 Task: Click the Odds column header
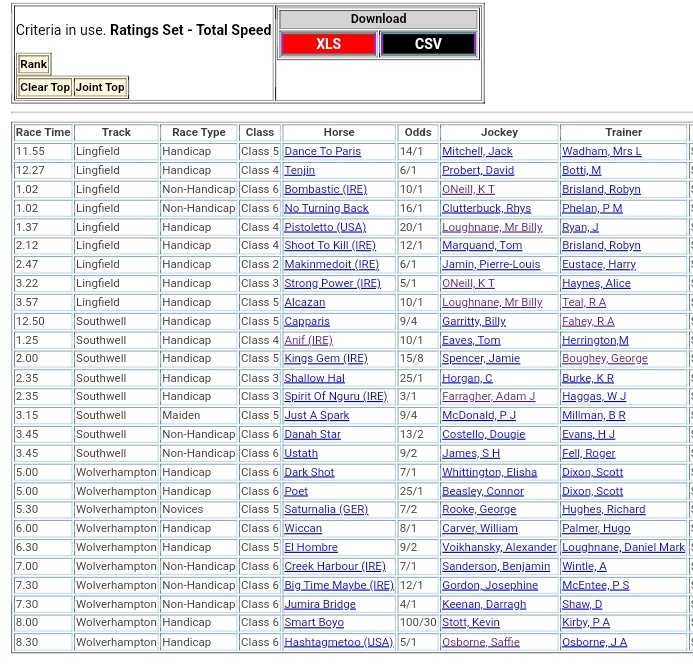(417, 132)
